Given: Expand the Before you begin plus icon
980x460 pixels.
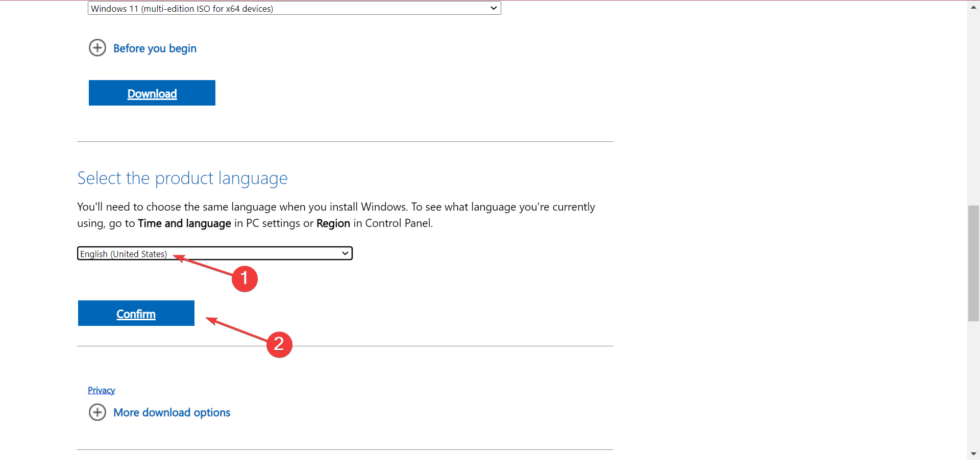Looking at the screenshot, I should point(97,48).
